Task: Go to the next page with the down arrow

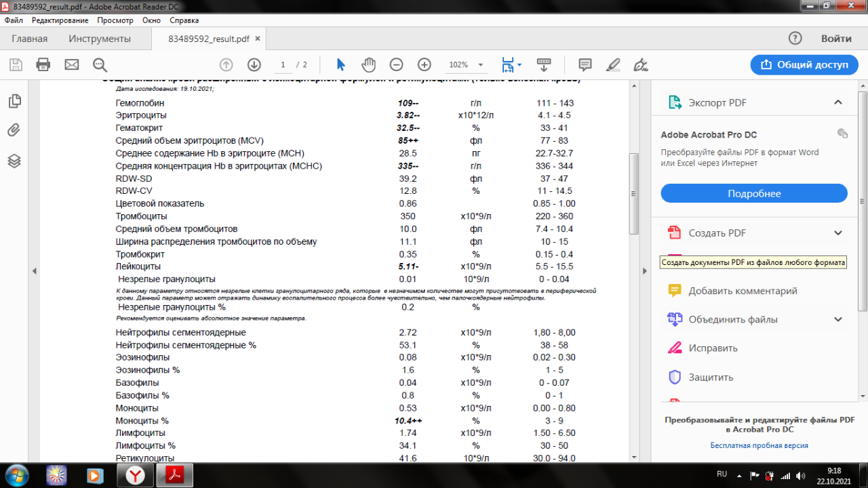Action: pyautogui.click(x=254, y=64)
